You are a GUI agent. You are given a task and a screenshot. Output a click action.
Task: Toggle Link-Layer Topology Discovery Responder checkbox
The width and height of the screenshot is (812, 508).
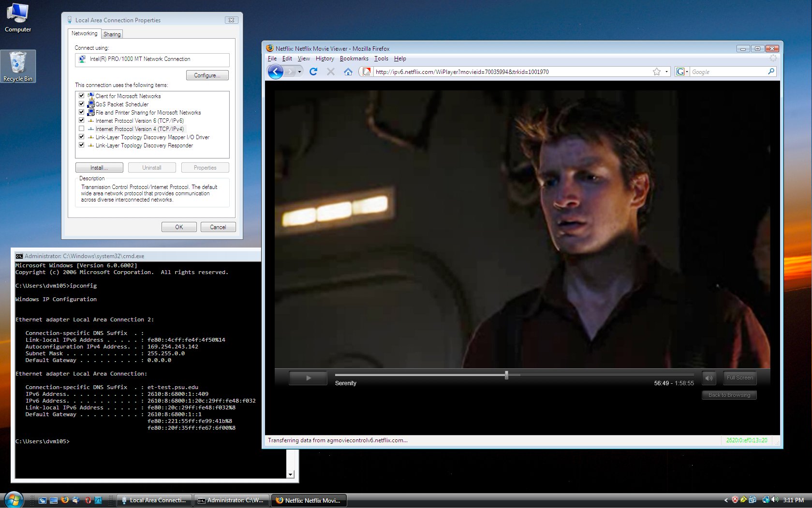tap(81, 145)
